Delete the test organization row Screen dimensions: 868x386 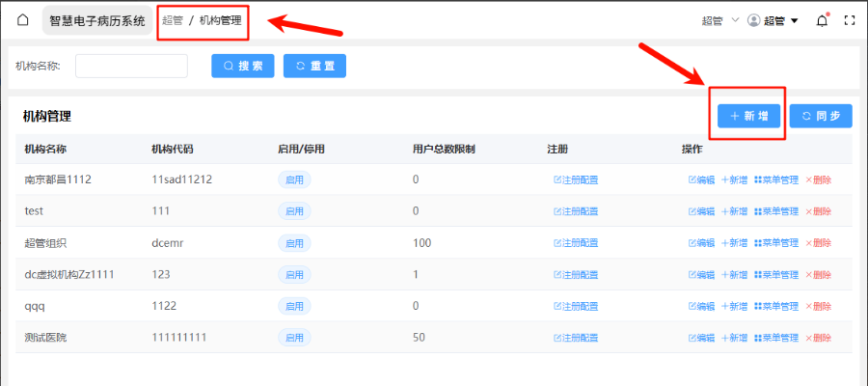click(818, 211)
